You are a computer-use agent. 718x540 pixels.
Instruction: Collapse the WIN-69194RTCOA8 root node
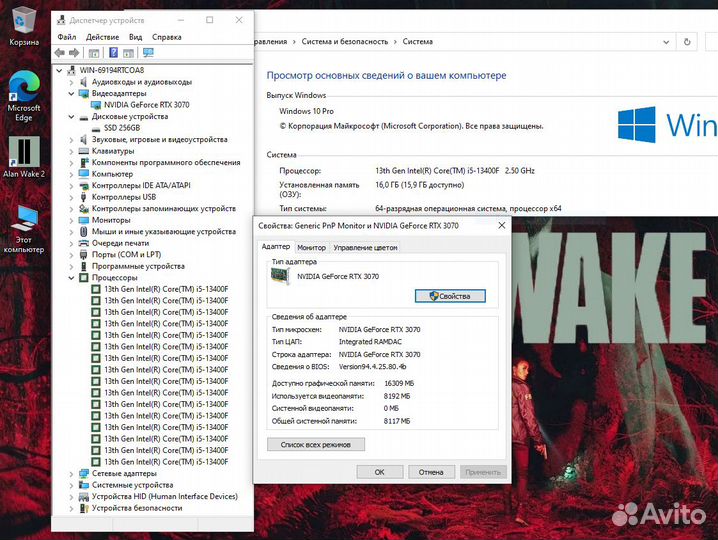point(59,71)
